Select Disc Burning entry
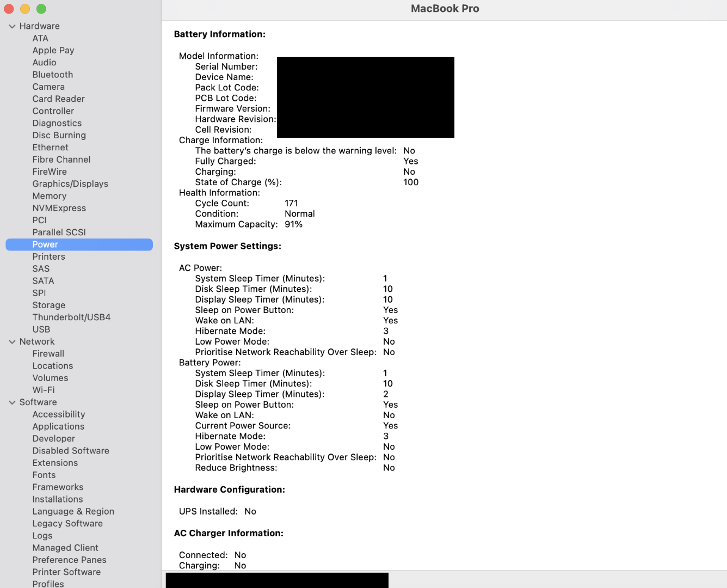727x588 pixels. tap(59, 135)
